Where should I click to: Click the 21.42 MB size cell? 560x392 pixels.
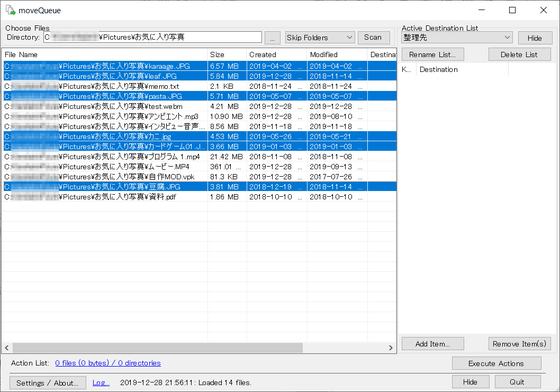[226, 156]
